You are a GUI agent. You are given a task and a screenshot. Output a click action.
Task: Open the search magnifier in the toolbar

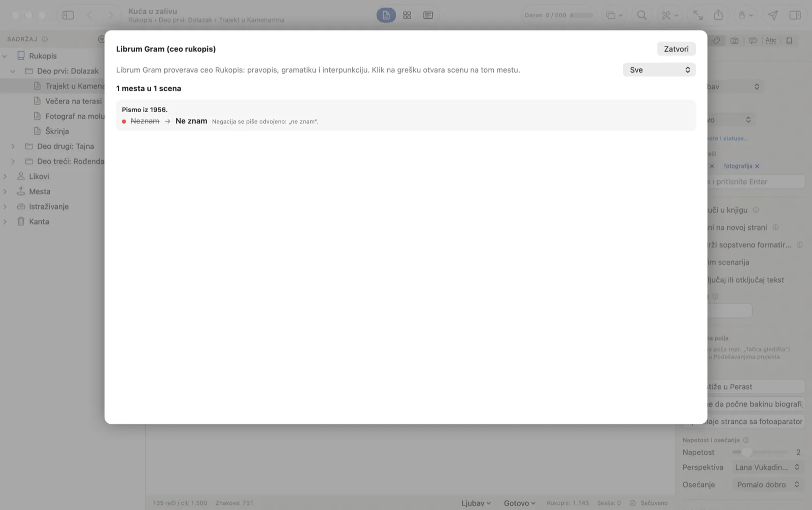click(642, 15)
